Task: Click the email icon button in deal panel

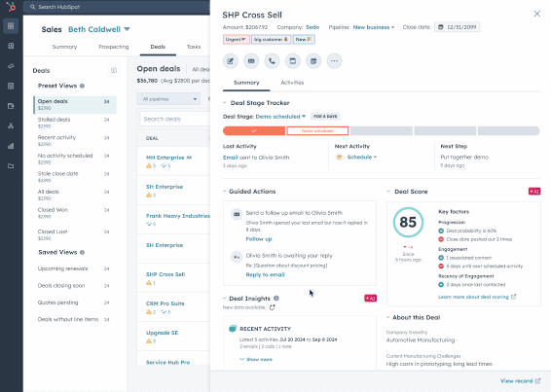Action: coord(251,61)
